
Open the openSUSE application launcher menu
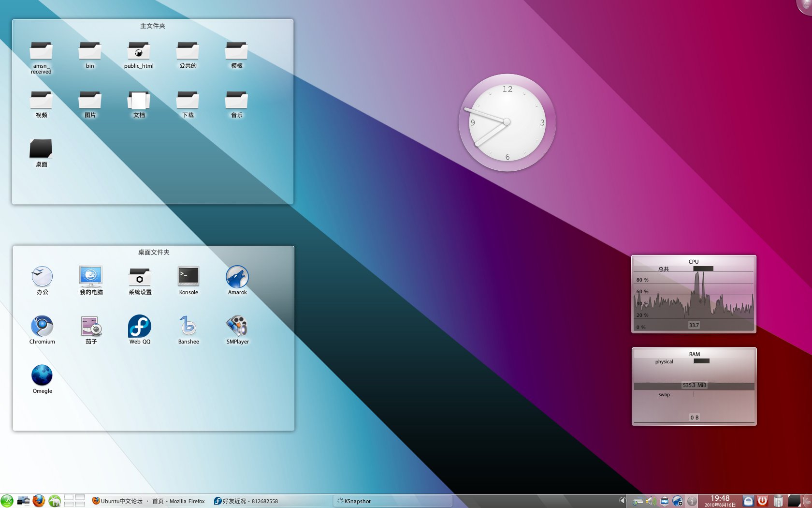click(7, 501)
